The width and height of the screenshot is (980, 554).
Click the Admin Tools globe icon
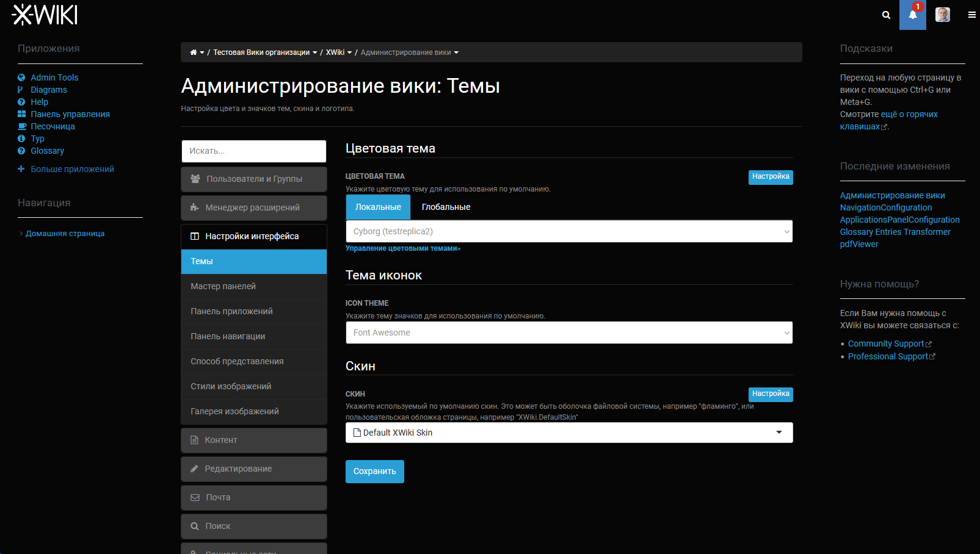point(21,77)
